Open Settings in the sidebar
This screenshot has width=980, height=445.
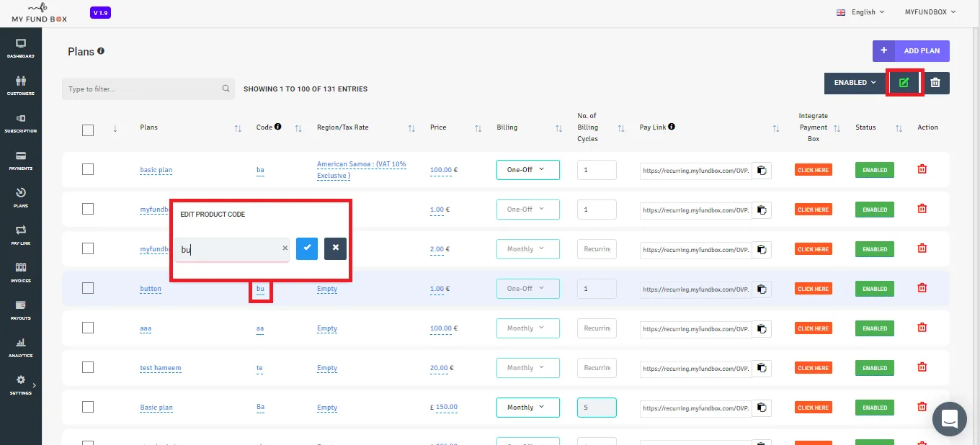[x=21, y=385]
